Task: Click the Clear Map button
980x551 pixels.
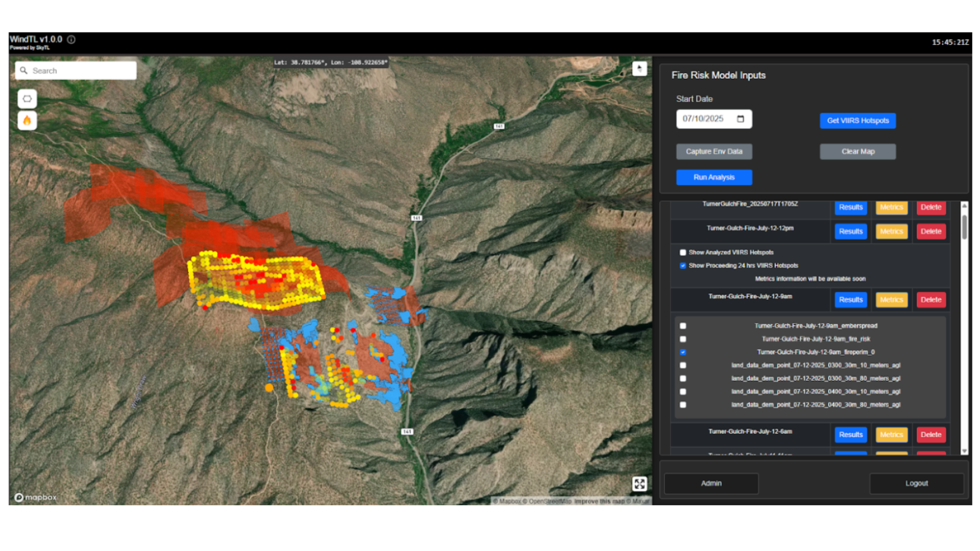Action: [858, 151]
